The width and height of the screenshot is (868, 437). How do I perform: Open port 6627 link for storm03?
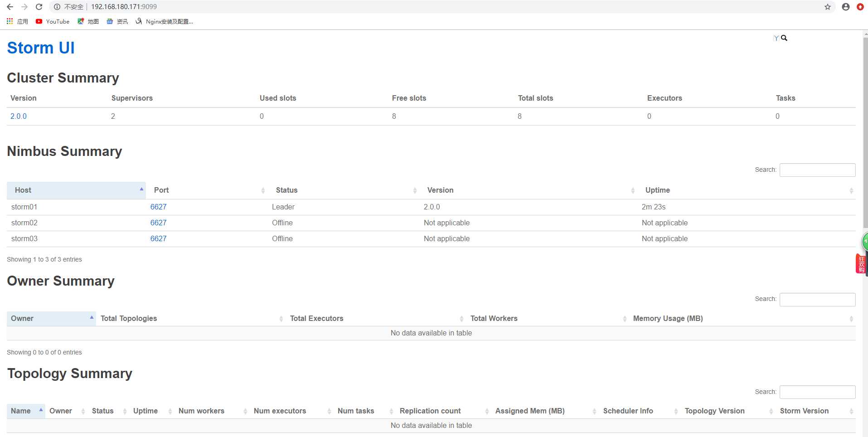(158, 238)
